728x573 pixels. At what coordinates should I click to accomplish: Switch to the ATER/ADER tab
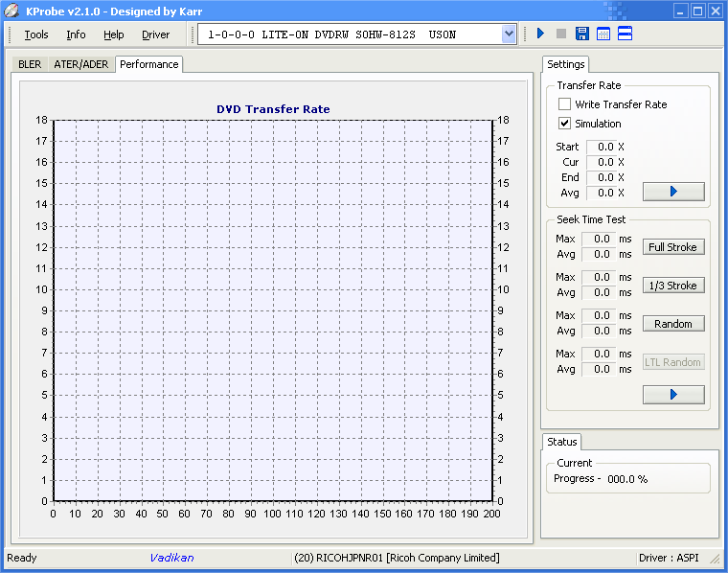80,64
